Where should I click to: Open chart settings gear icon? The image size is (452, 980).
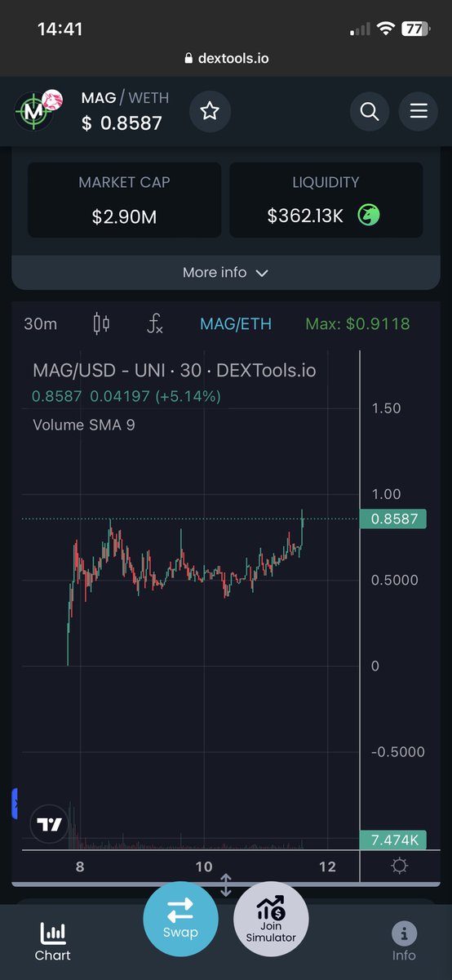[399, 866]
